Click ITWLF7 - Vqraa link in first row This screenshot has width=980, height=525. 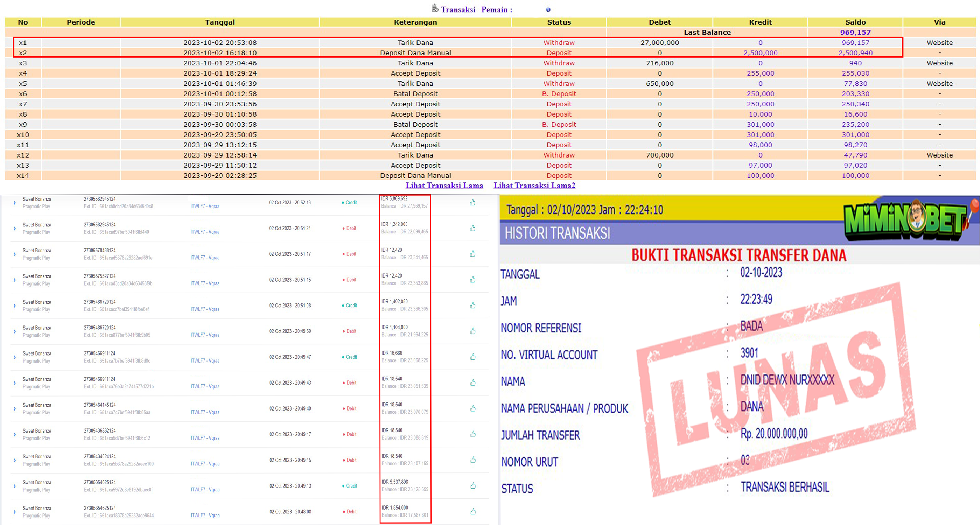pos(205,206)
